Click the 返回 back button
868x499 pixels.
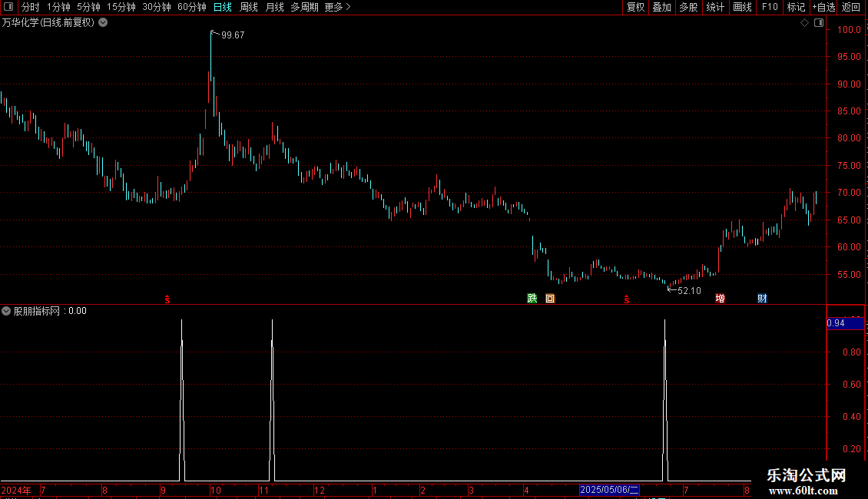[x=851, y=7]
